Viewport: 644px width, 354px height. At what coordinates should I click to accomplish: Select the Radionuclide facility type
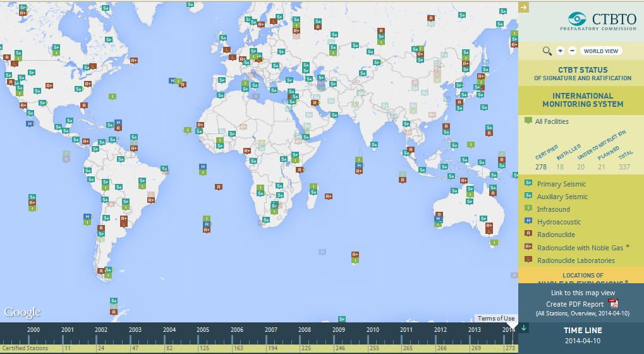[x=556, y=235]
